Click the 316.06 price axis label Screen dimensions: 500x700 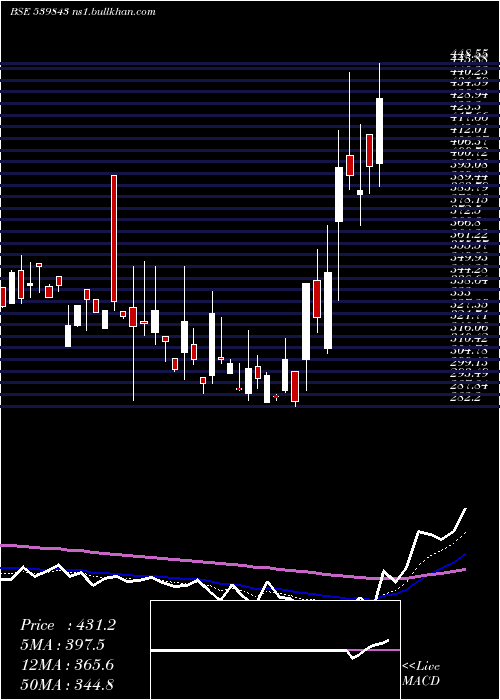point(469,328)
